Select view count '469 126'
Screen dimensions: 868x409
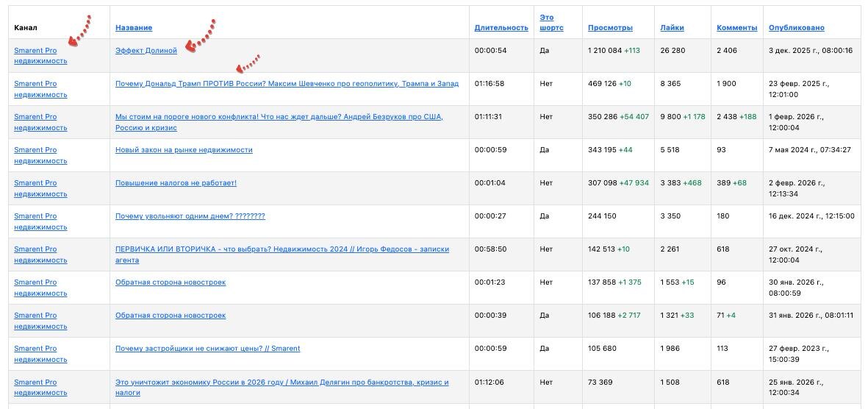pyautogui.click(x=602, y=84)
